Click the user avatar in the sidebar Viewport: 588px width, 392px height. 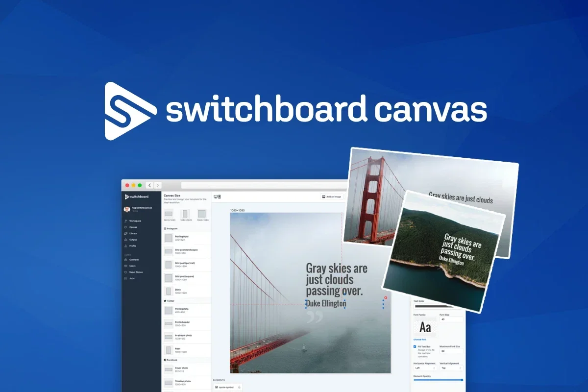[x=127, y=209]
